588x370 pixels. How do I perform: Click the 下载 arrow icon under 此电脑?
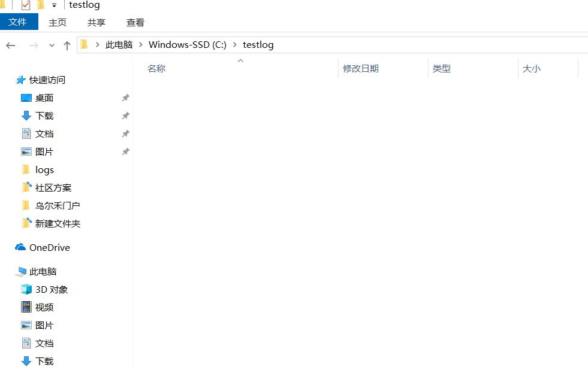(x=26, y=361)
